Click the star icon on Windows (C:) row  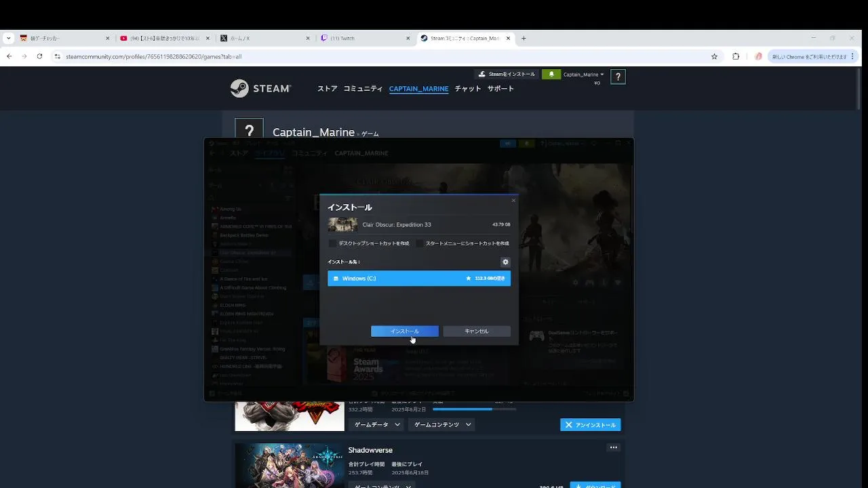click(469, 279)
